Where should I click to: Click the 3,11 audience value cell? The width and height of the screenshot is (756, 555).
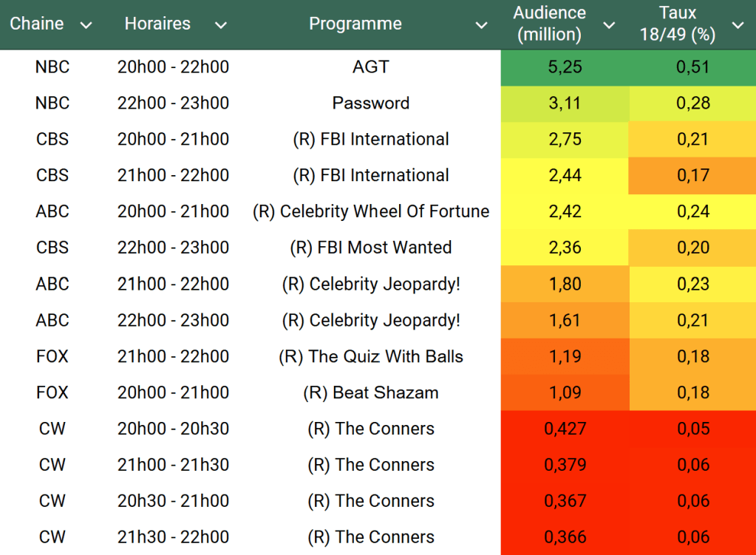point(565,103)
